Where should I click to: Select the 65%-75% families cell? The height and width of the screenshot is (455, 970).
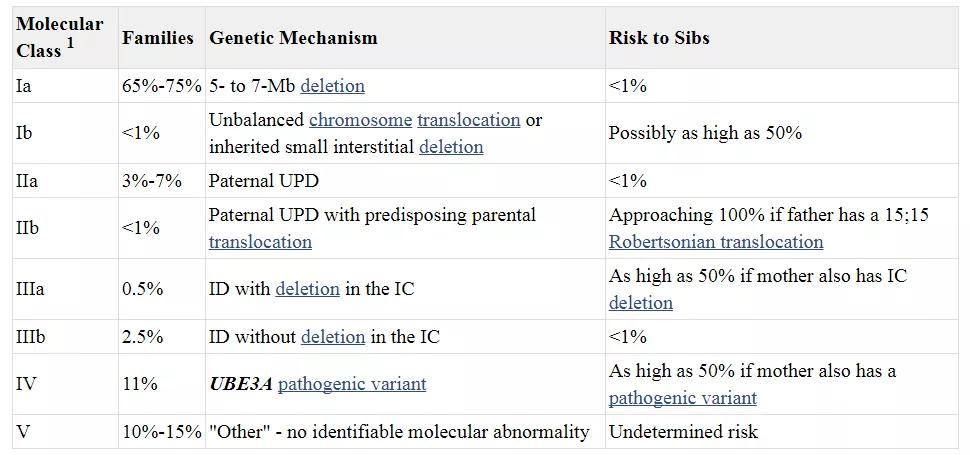coord(162,86)
